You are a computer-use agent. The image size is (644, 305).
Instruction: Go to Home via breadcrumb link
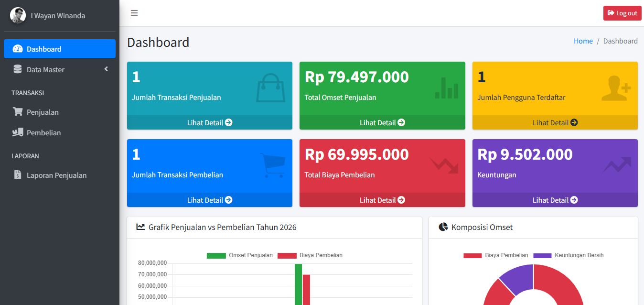point(583,41)
